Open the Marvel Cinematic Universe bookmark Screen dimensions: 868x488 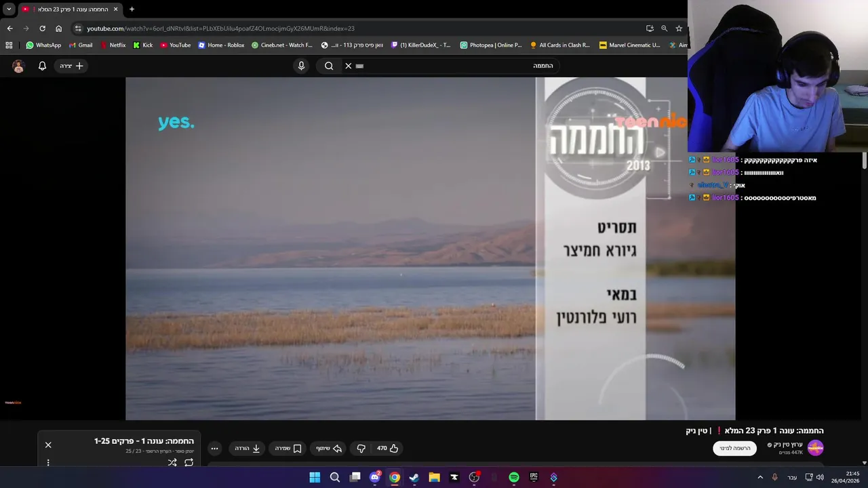[x=630, y=45]
